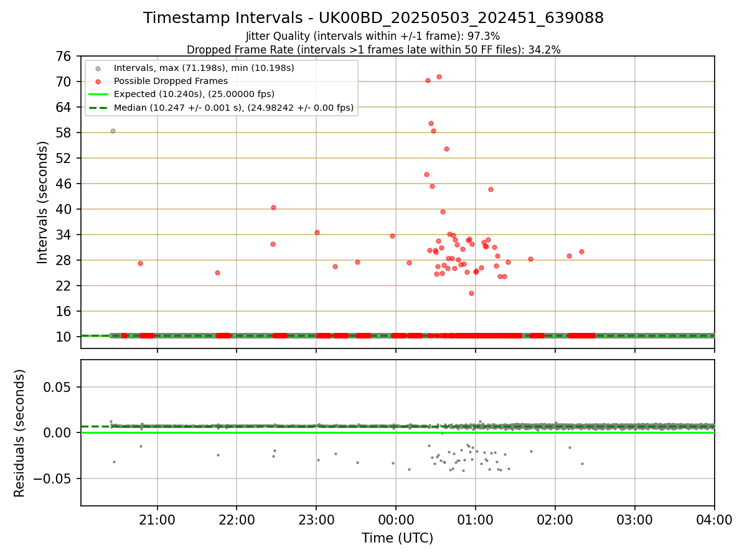Click the red point at 30 seconds near 02:20
747x560 pixels.
[x=581, y=251]
